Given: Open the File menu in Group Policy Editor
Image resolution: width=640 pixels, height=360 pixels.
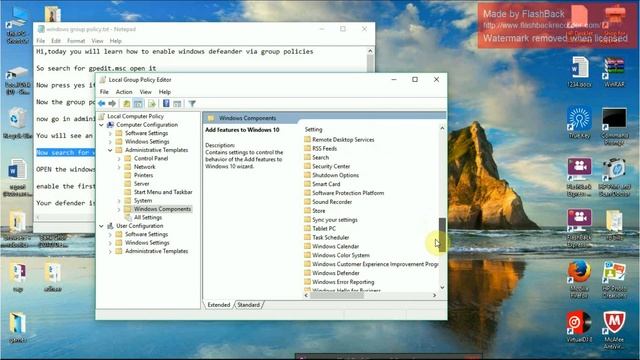Looking at the screenshot, I should tap(104, 92).
